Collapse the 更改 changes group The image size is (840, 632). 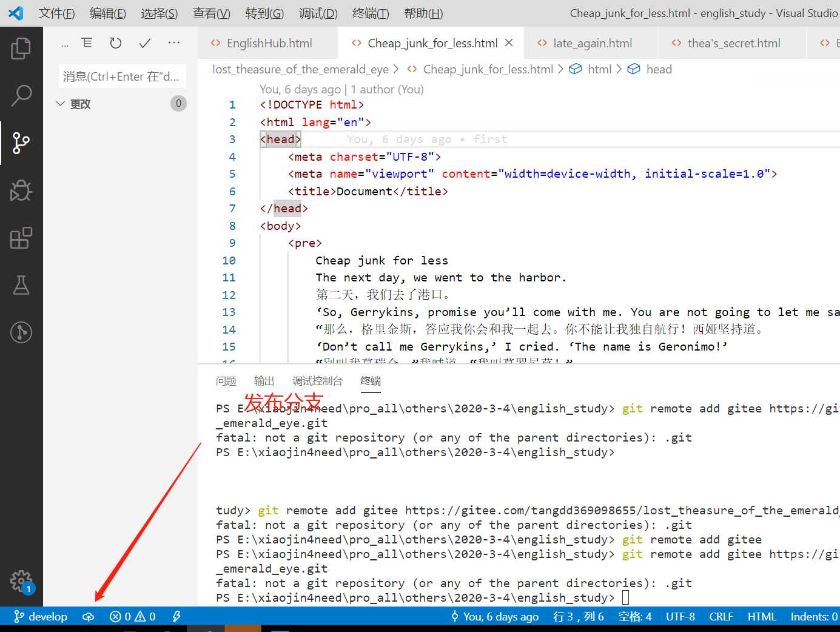60,104
